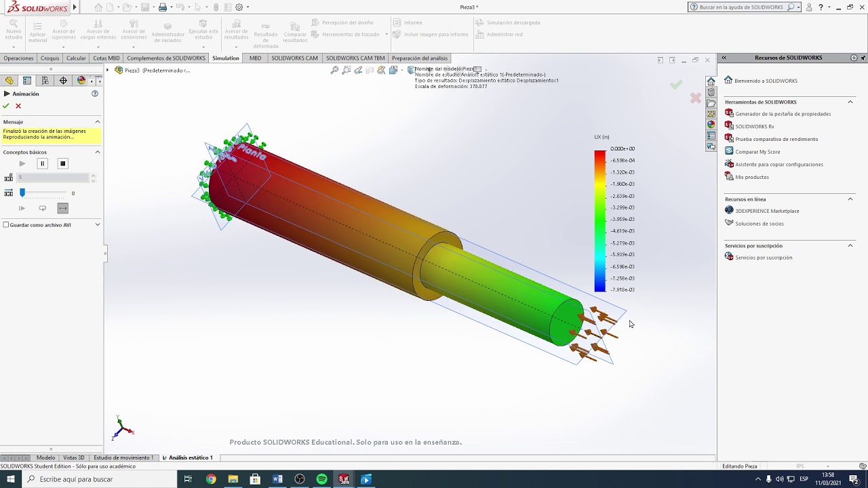Click the Zoom to area icon
Viewport: 868px width, 488px height.
pyautogui.click(x=347, y=70)
